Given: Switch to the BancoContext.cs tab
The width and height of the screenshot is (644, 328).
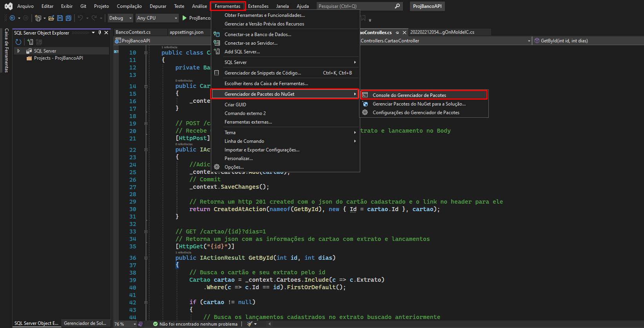Looking at the screenshot, I should (133, 32).
